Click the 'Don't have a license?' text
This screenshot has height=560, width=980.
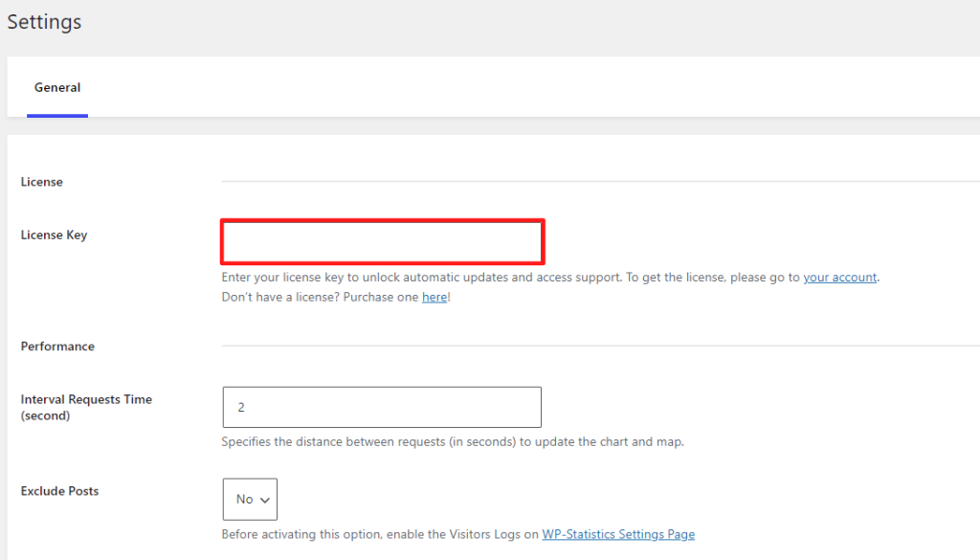pos(280,297)
